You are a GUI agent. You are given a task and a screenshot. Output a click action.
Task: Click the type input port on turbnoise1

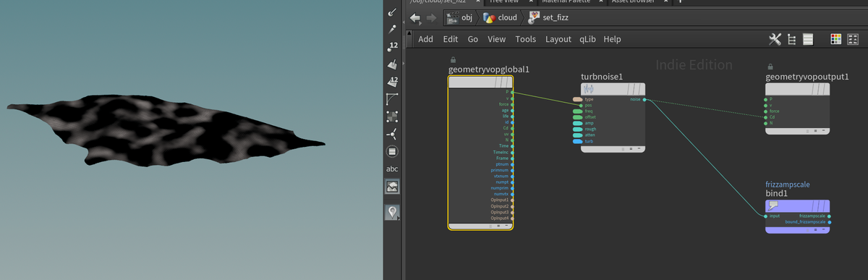[x=576, y=99]
